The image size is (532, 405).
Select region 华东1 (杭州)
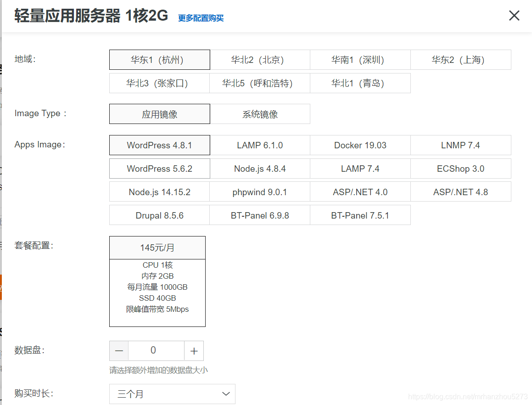(x=159, y=60)
